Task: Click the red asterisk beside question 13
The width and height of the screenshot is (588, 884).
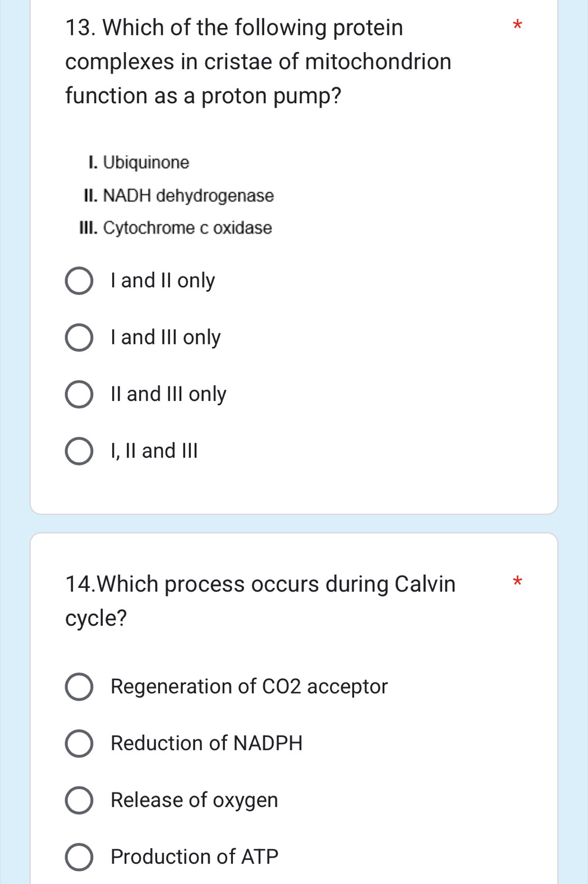Action: coord(517,27)
